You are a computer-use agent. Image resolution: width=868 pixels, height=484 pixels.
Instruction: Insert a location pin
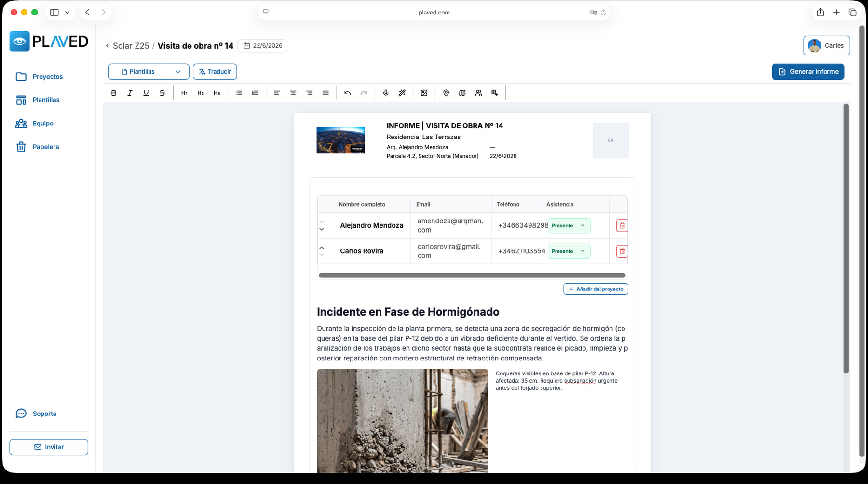point(446,93)
